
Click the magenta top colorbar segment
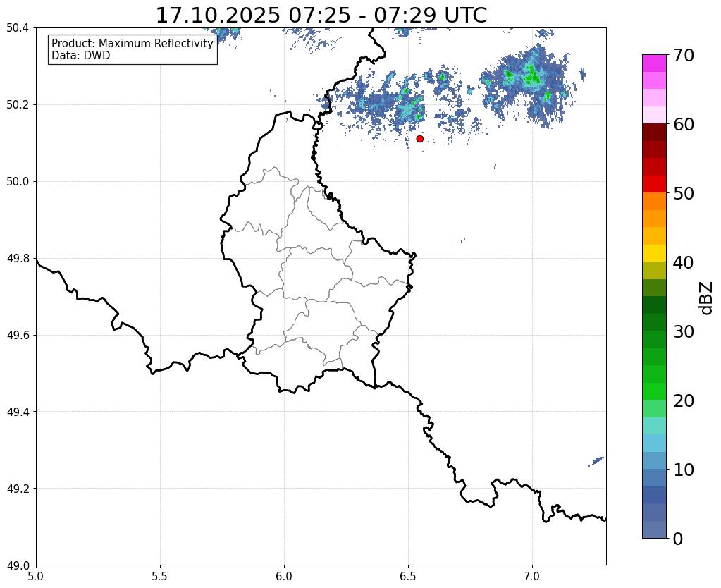click(x=654, y=63)
